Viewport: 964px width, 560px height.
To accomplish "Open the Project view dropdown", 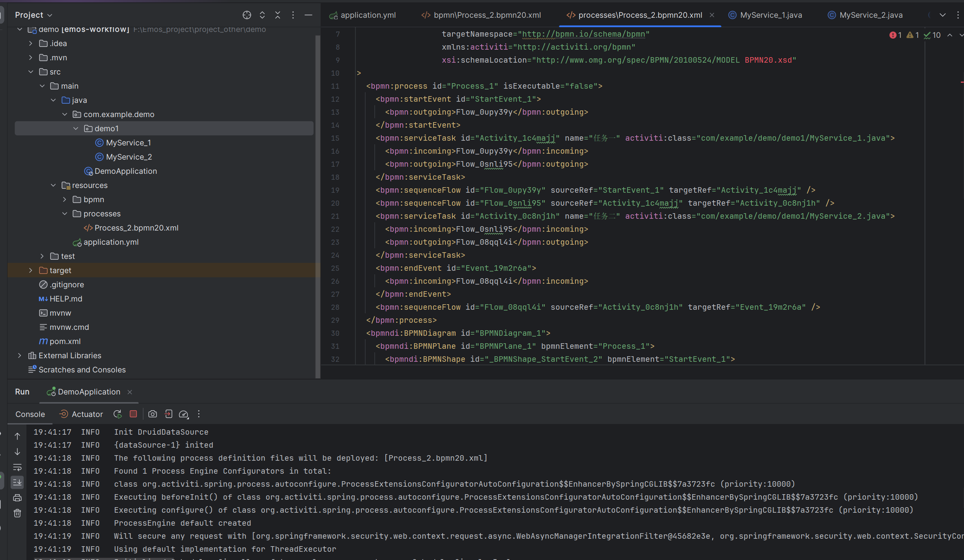I will [34, 15].
